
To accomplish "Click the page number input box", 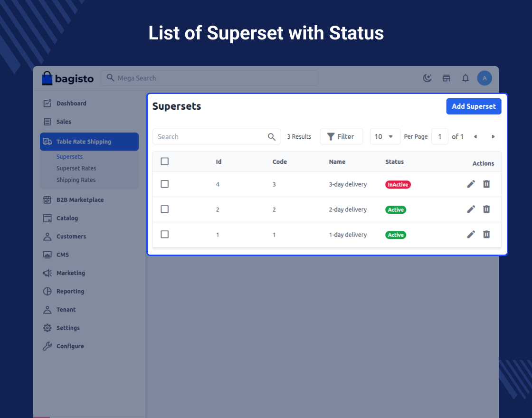I will click(440, 137).
